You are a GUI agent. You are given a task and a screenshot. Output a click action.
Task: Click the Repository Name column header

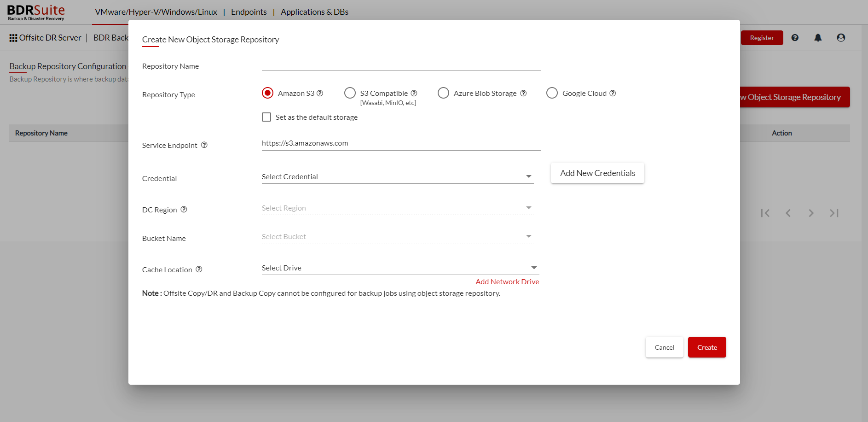pyautogui.click(x=41, y=133)
